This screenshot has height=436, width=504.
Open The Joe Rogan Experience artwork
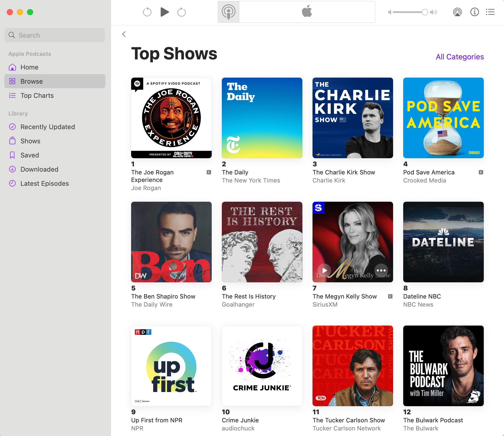[171, 118]
